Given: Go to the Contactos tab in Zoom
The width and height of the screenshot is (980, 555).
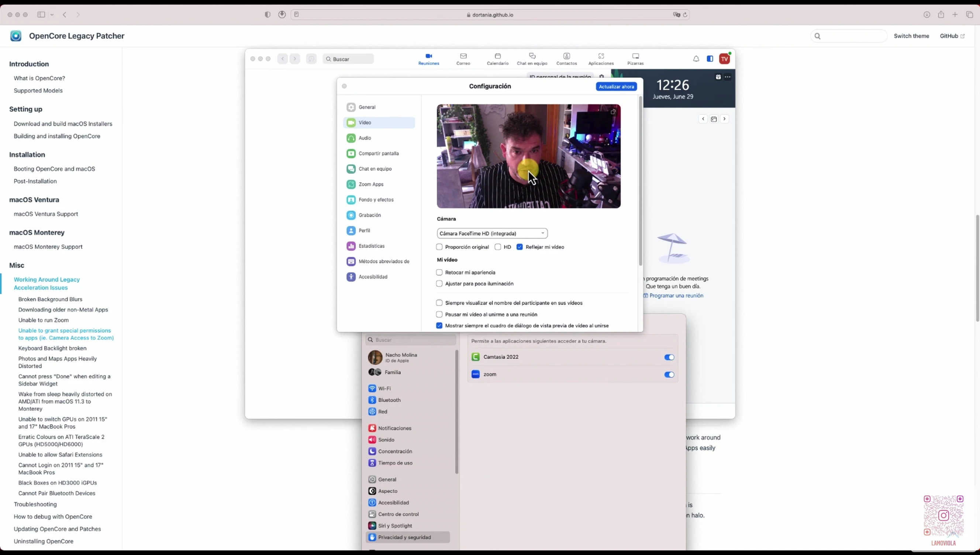Looking at the screenshot, I should point(566,59).
